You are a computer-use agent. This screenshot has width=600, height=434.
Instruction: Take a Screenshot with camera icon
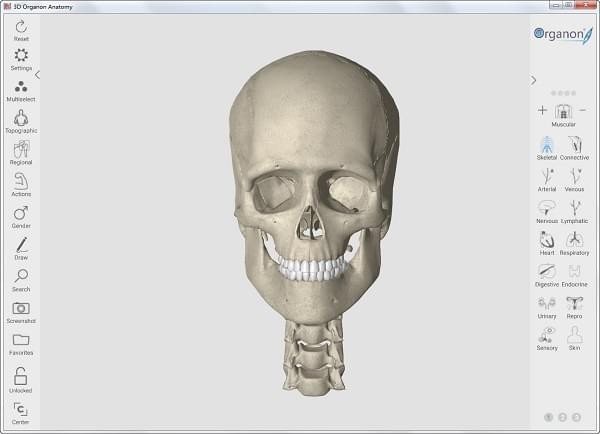click(21, 308)
